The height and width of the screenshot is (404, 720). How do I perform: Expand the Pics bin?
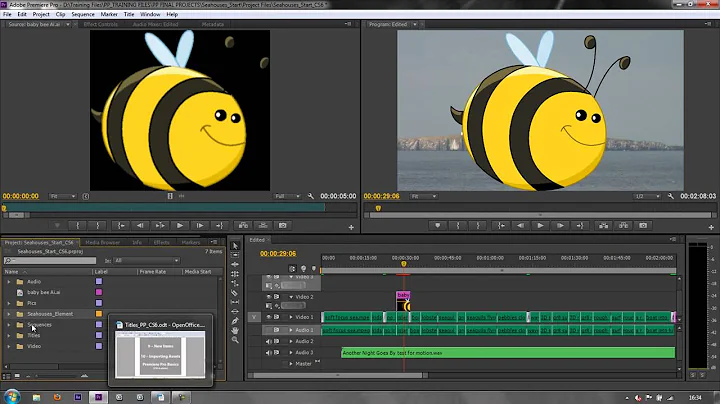point(9,303)
